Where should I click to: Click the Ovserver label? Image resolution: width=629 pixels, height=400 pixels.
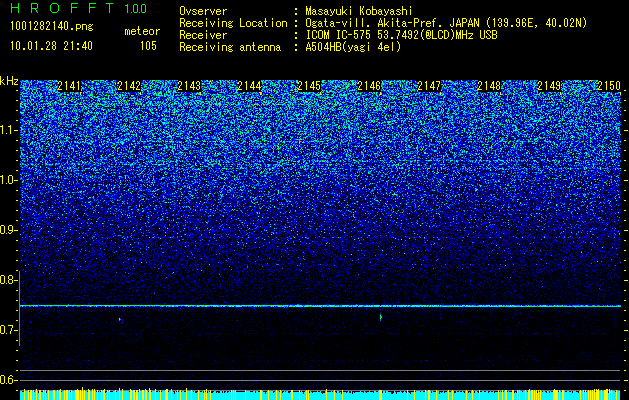click(203, 11)
